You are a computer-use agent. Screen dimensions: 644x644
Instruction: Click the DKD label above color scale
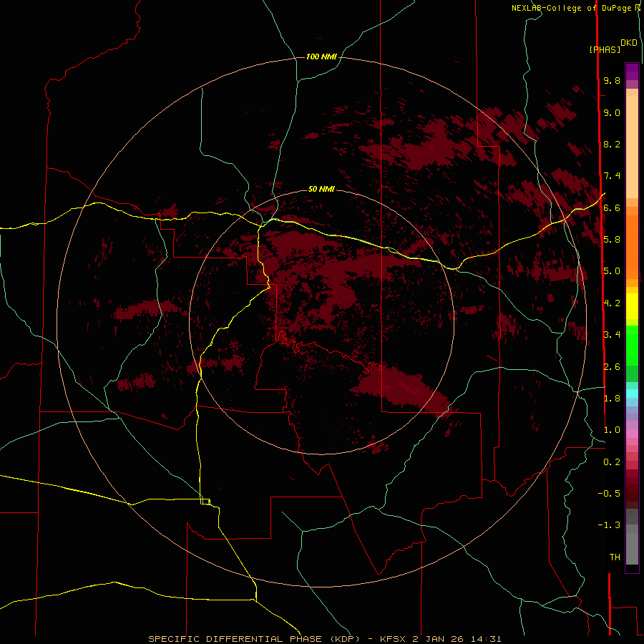[628, 43]
